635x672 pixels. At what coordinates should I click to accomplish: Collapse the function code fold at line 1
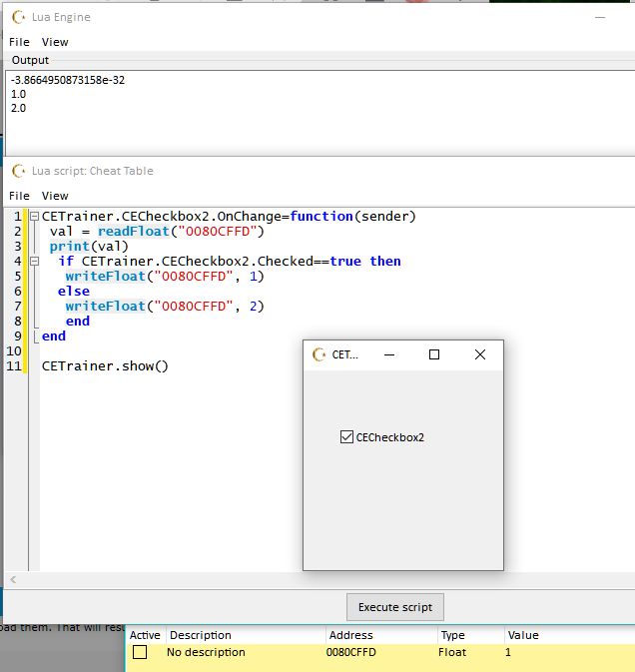point(34,217)
